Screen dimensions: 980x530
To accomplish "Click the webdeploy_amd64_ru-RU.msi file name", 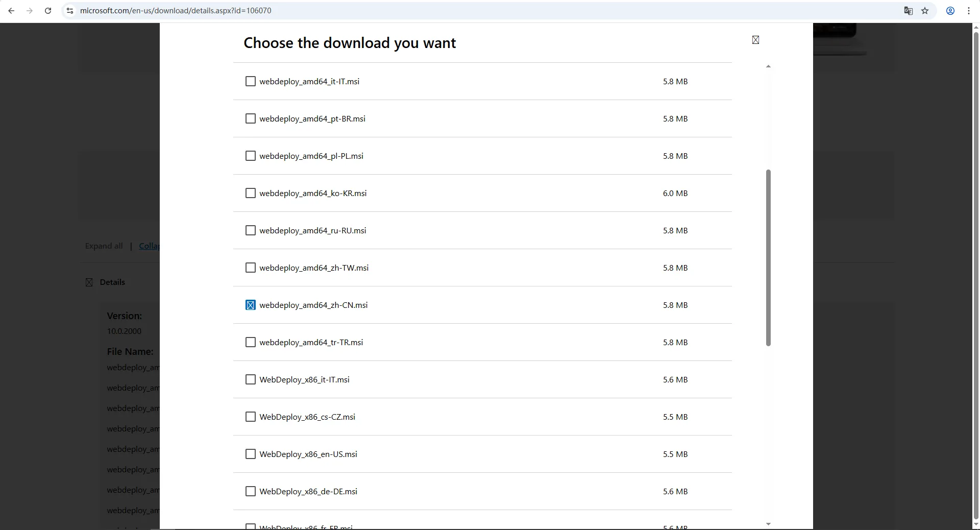I will coord(312,231).
